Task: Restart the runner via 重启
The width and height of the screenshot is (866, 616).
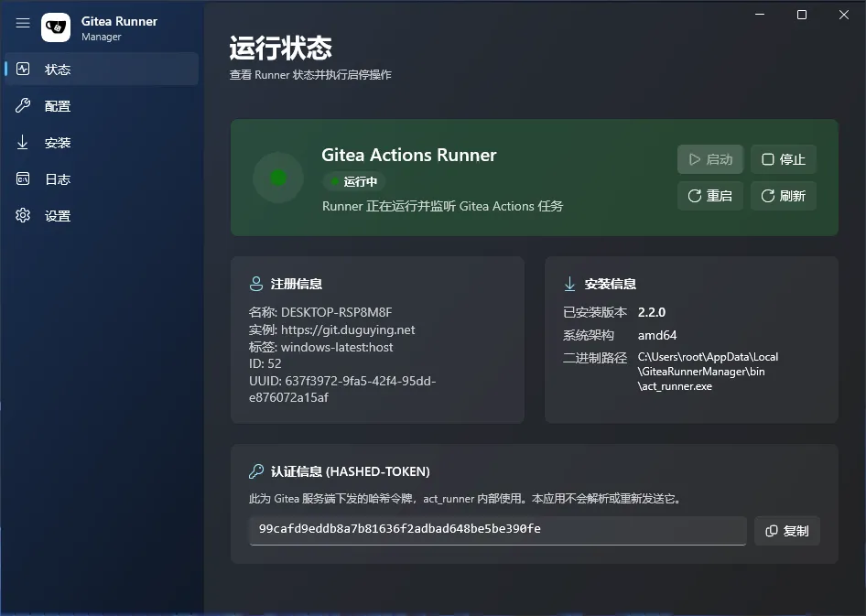Action: coord(710,196)
